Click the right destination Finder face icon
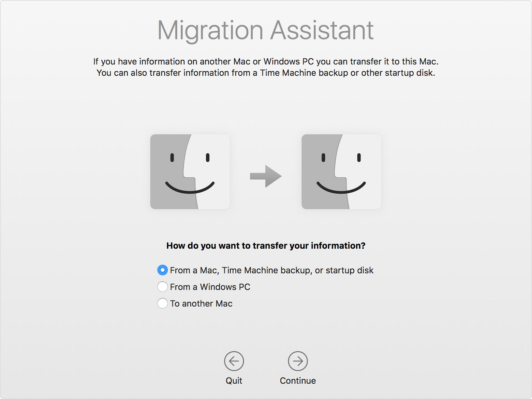The width and height of the screenshot is (532, 399). pos(341,172)
